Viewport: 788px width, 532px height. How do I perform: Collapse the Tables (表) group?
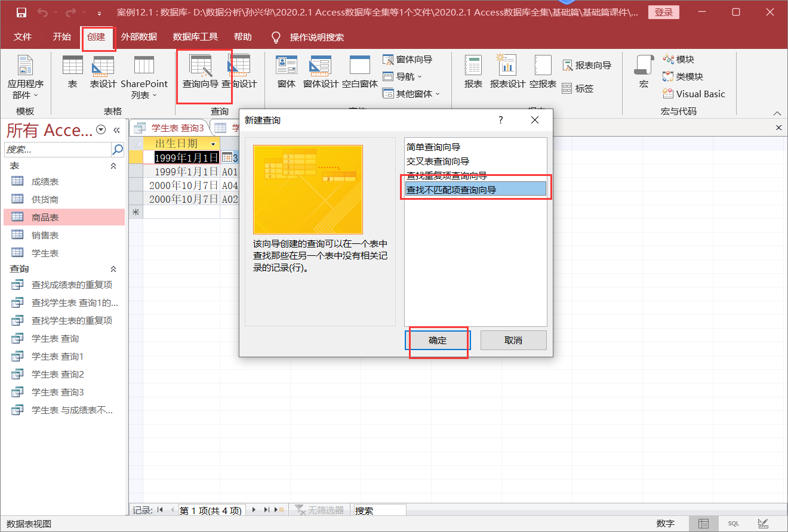pos(113,166)
